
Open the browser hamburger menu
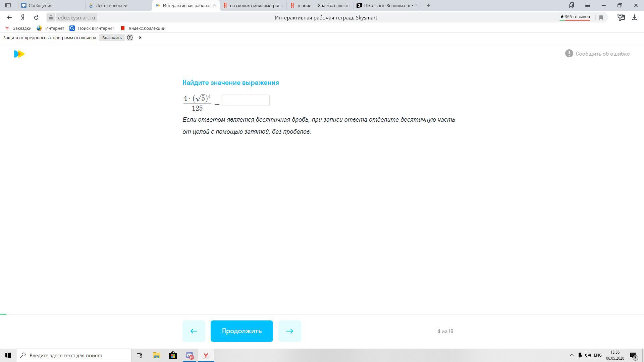coord(587,5)
